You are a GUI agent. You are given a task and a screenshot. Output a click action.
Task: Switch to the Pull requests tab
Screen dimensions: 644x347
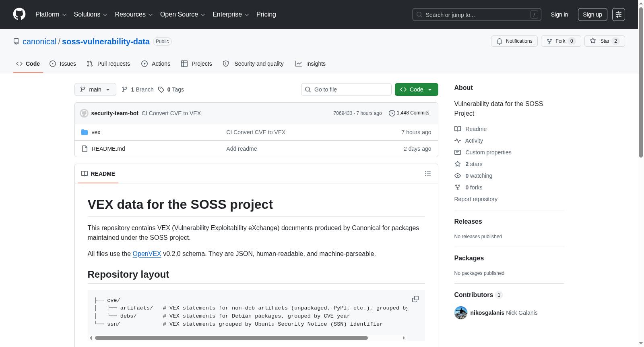[x=108, y=64]
